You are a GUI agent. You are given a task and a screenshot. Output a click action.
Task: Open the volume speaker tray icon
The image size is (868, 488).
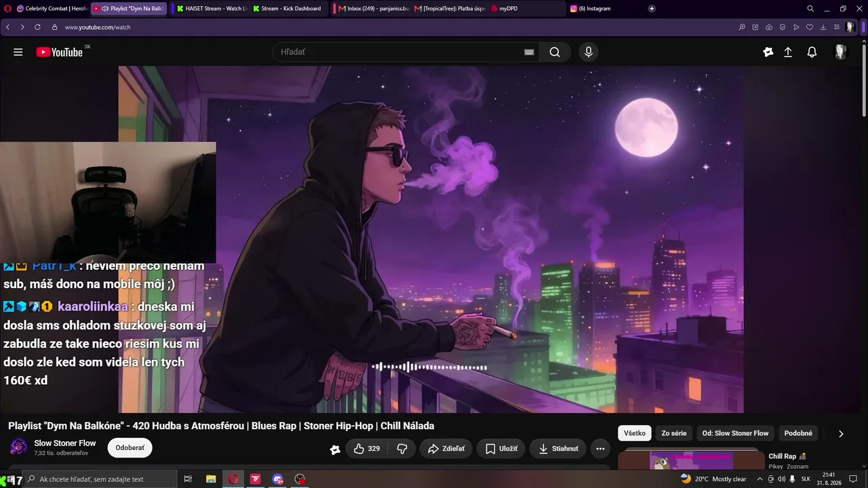(x=781, y=479)
